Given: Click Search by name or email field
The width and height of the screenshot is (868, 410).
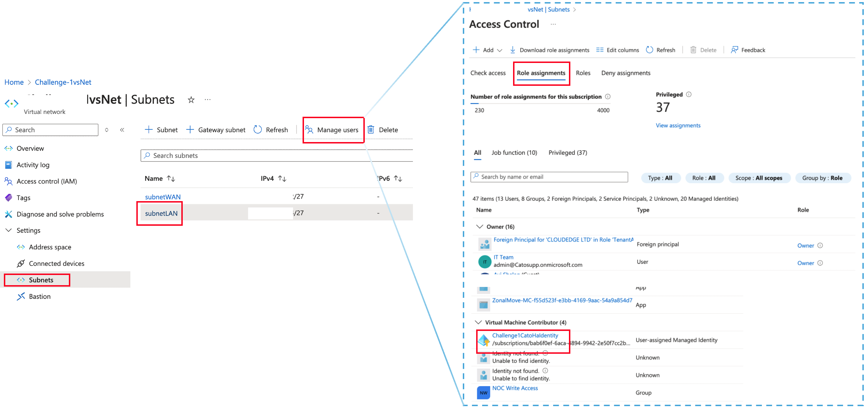Looking at the screenshot, I should pos(549,177).
